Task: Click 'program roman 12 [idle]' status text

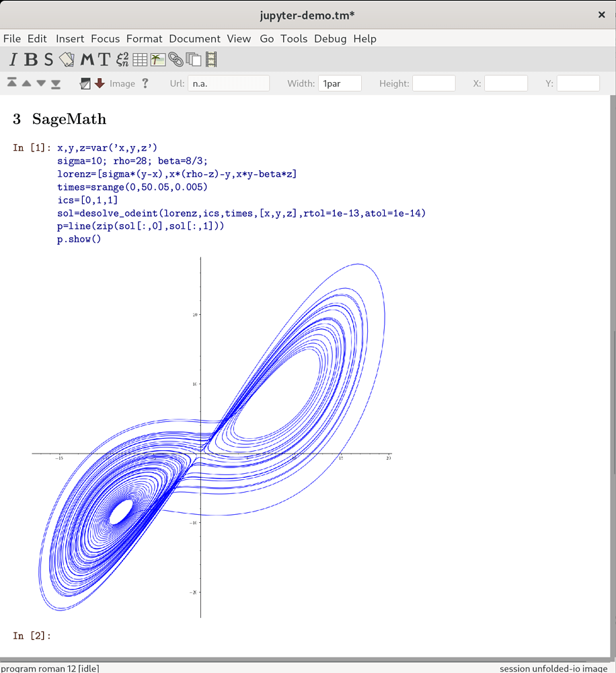Action: (50, 668)
